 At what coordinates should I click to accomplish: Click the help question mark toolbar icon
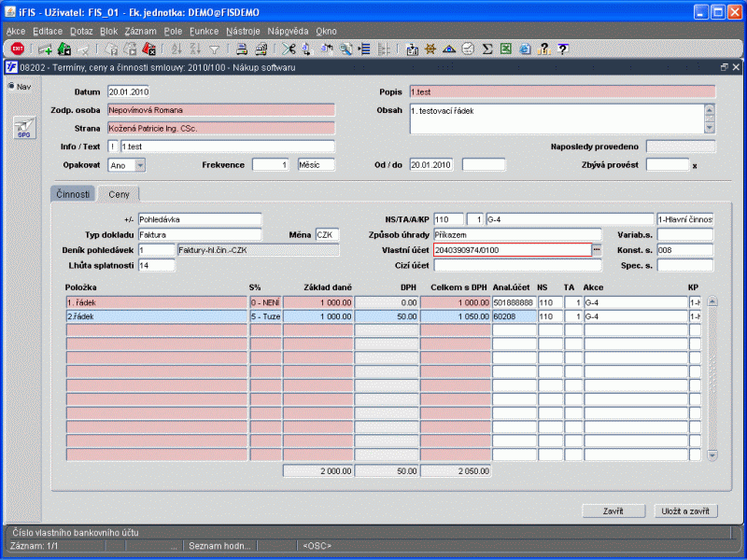tap(563, 49)
